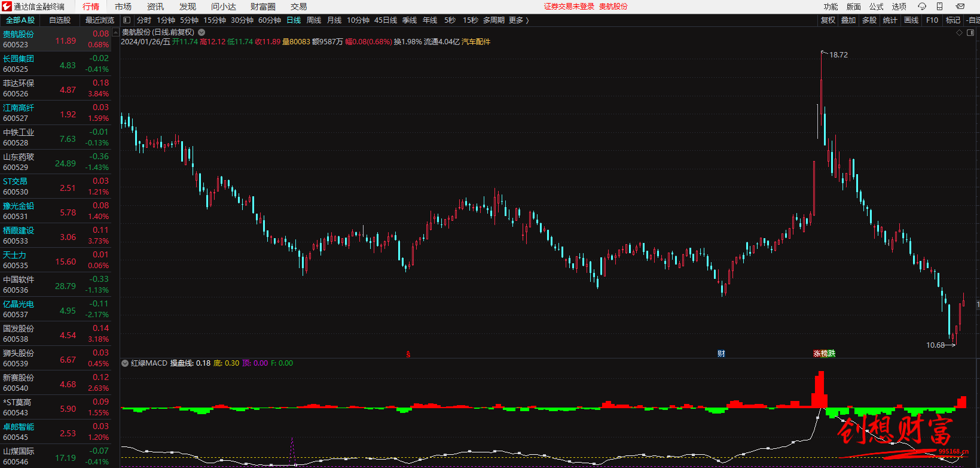The image size is (980, 468).
Task: Toggle the panel layout icon before 分时
Action: tap(127, 20)
